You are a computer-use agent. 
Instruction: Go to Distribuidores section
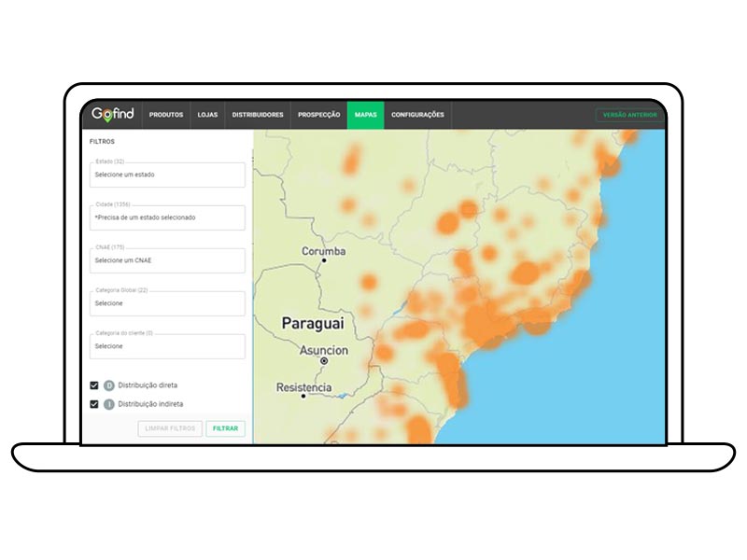258,115
